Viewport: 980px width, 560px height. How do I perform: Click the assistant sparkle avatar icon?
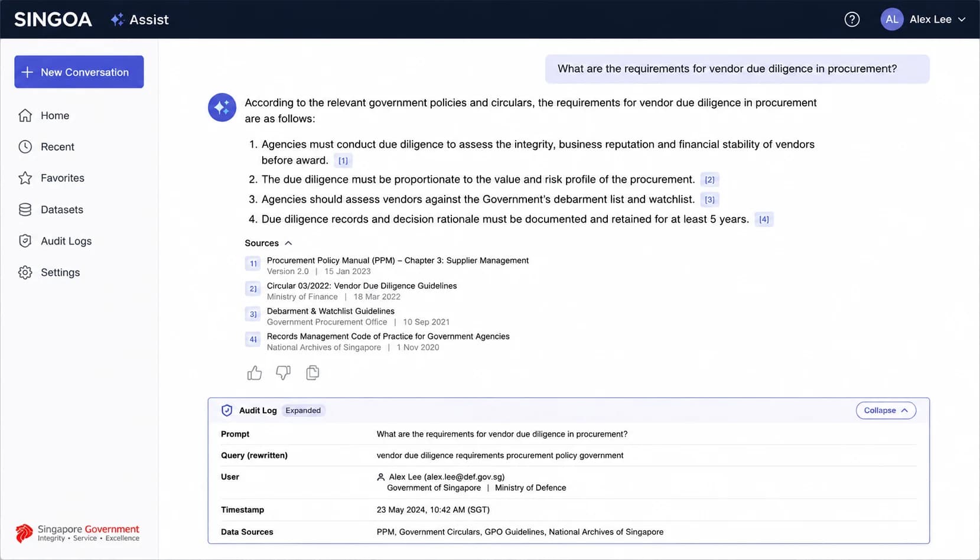click(222, 108)
